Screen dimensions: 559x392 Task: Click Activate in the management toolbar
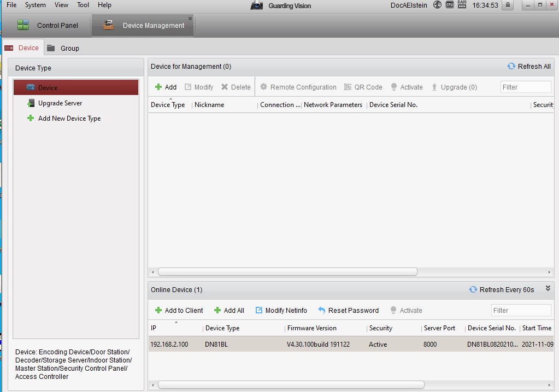407,87
